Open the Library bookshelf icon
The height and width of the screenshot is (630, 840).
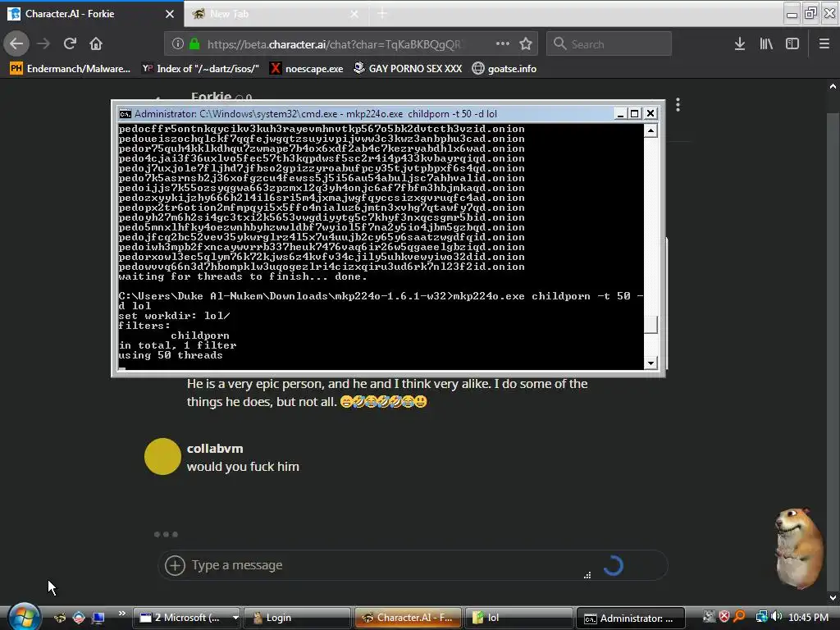click(766, 43)
